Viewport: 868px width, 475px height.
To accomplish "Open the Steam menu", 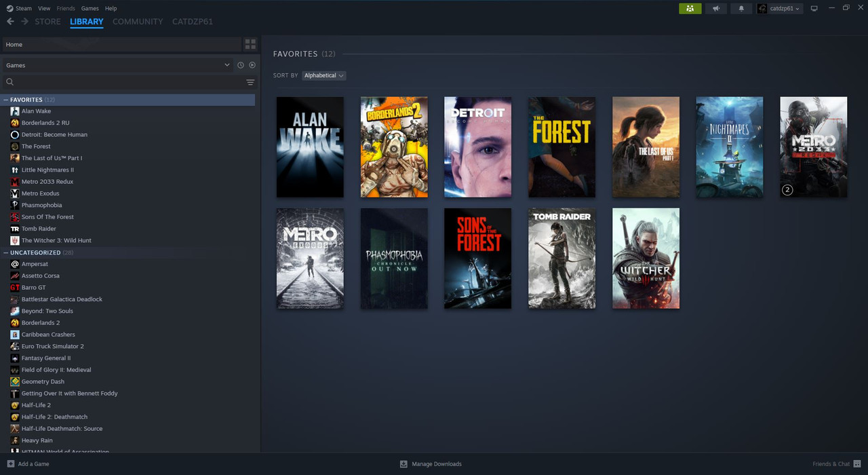I will click(x=24, y=8).
